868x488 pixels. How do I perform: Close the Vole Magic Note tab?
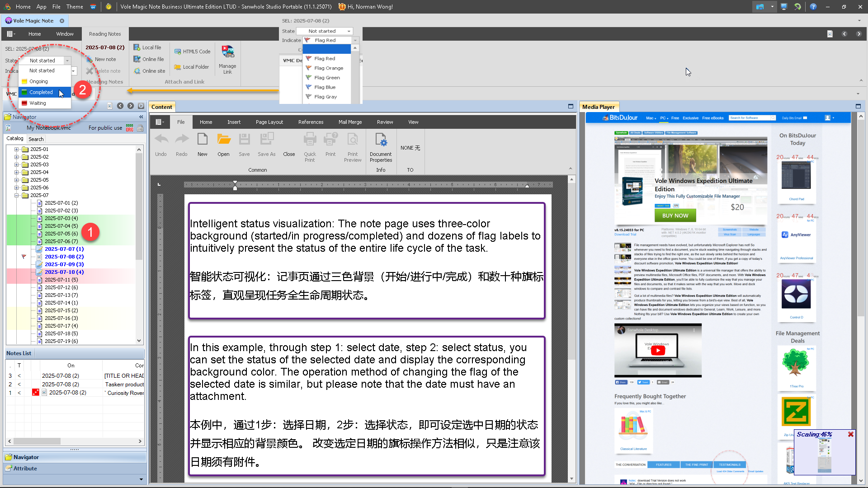point(62,21)
